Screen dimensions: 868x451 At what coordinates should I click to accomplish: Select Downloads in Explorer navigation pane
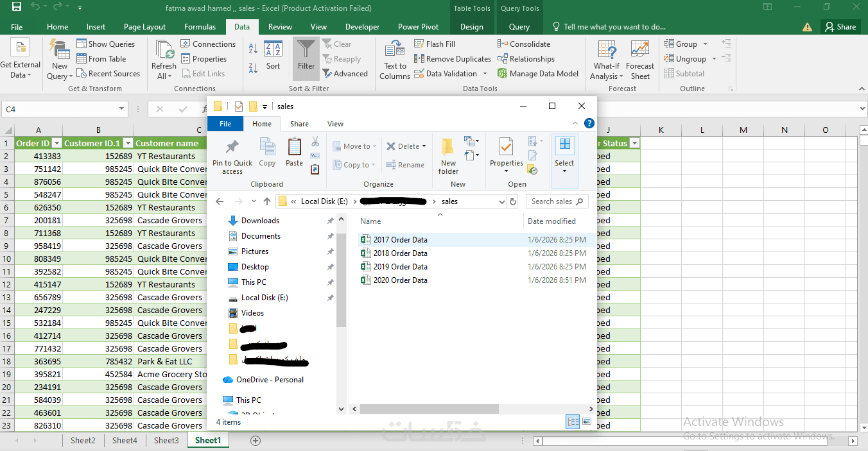(x=260, y=221)
